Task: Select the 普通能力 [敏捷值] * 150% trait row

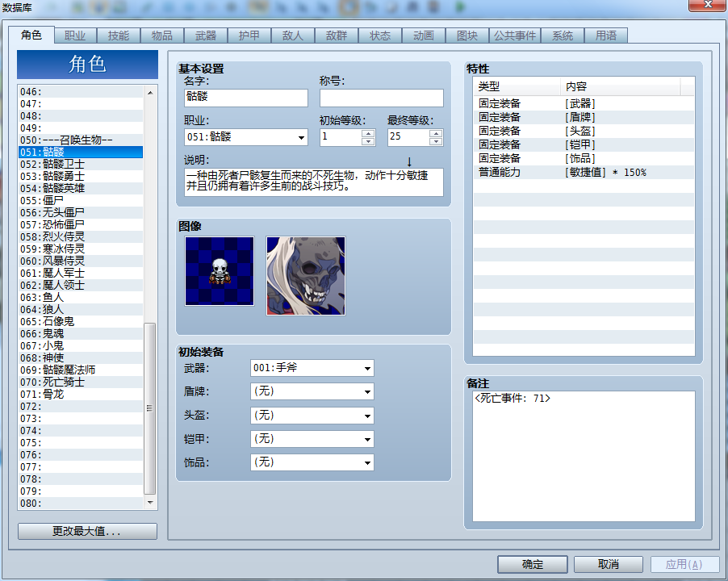Action: [584, 172]
